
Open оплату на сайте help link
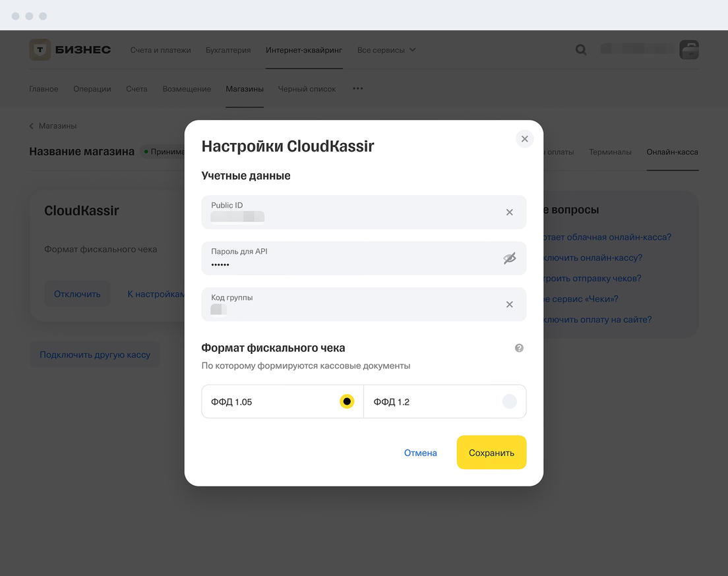pyautogui.click(x=597, y=320)
